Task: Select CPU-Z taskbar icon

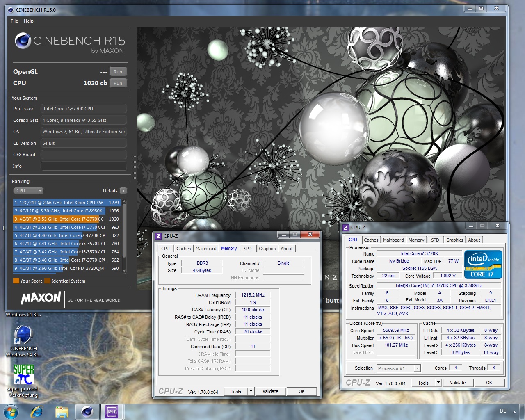Action: pyautogui.click(x=112, y=411)
